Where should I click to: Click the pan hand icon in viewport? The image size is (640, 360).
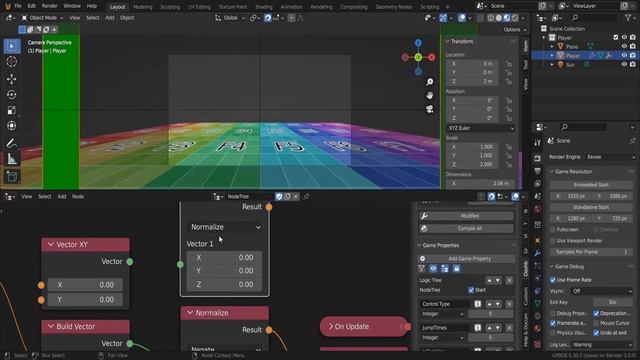pyautogui.click(x=429, y=96)
